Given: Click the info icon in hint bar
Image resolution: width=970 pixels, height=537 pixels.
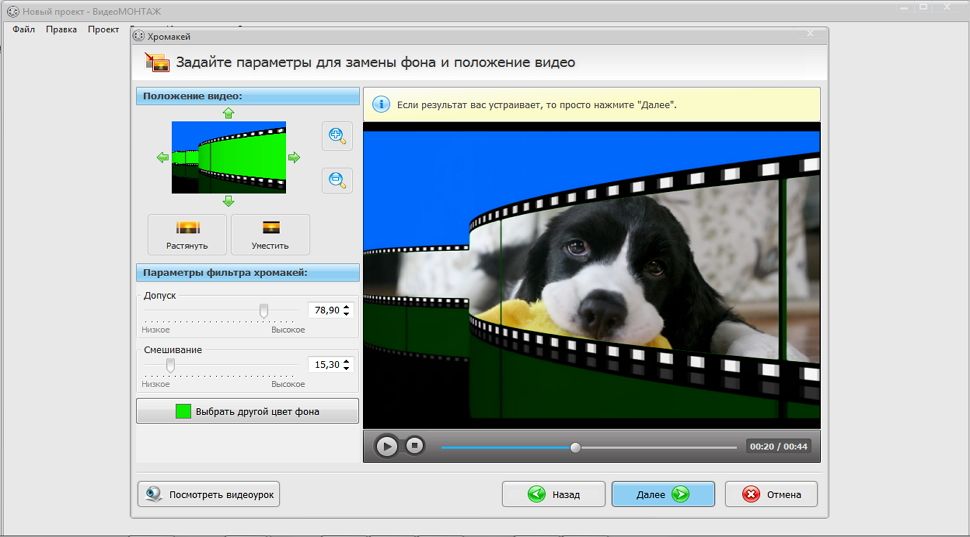Looking at the screenshot, I should tap(381, 105).
